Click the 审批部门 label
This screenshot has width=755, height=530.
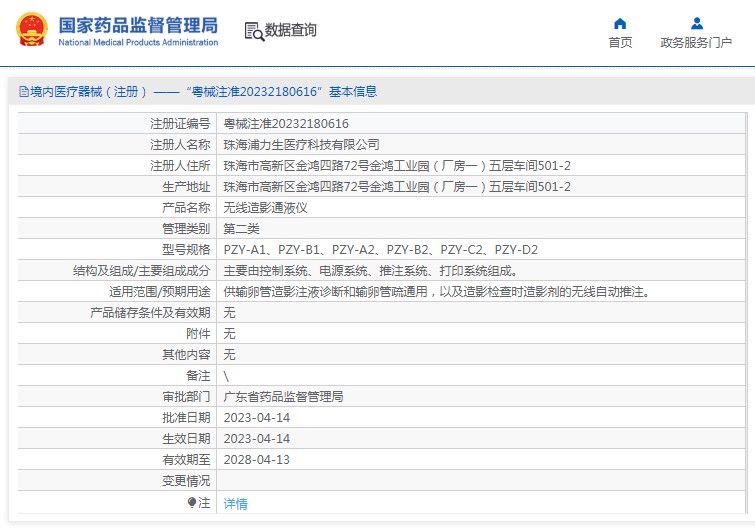pyautogui.click(x=186, y=397)
